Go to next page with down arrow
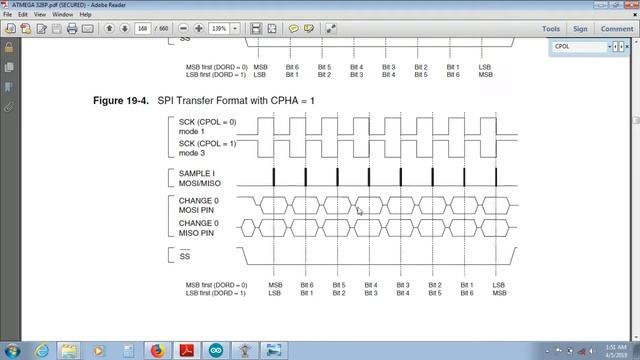 point(124,29)
